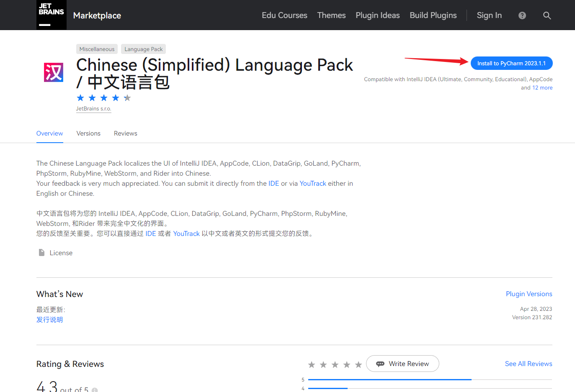Open the Themes section

coord(331,15)
